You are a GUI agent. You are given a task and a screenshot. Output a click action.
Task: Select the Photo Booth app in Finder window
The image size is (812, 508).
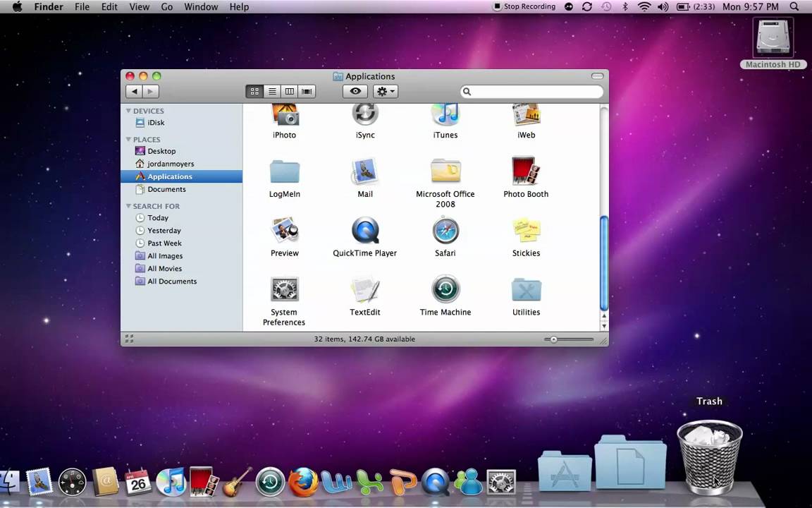(526, 171)
